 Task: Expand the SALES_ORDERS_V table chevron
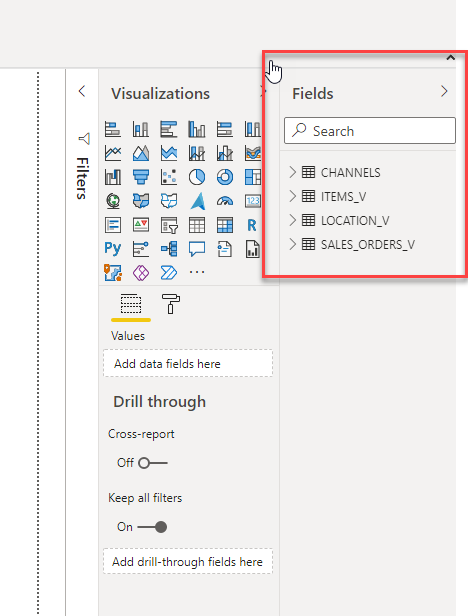pos(292,244)
